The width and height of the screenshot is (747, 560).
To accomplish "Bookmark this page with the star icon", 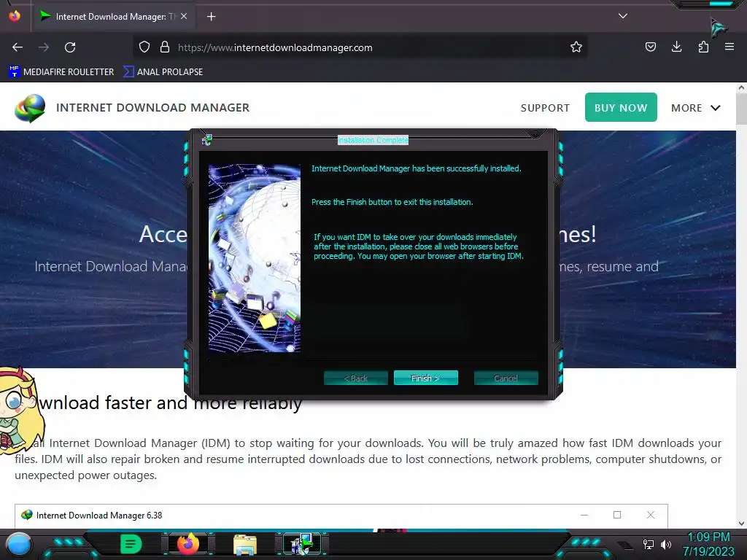I will (576, 47).
